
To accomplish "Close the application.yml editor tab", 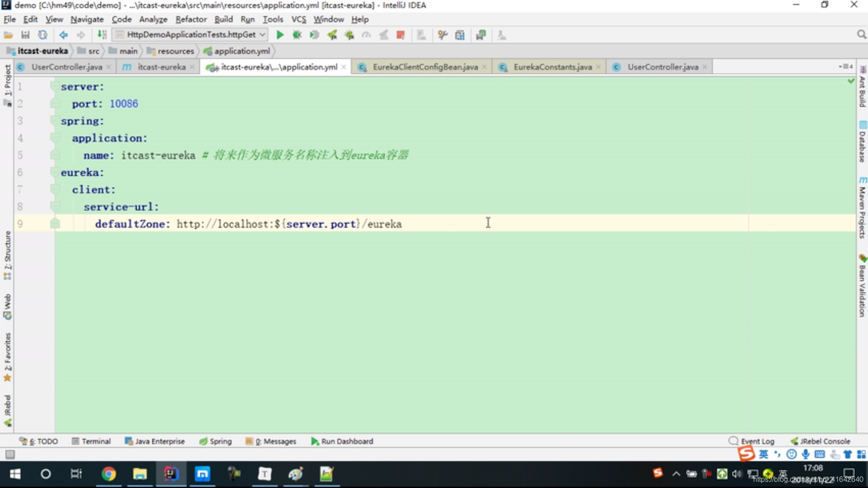I will [344, 67].
